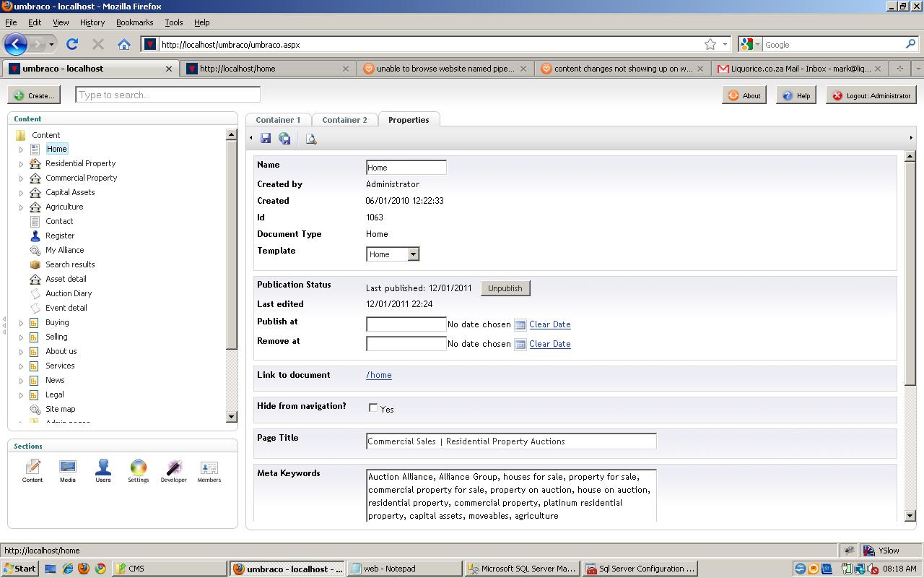Click the Create... button
924x578 pixels.
click(34, 95)
